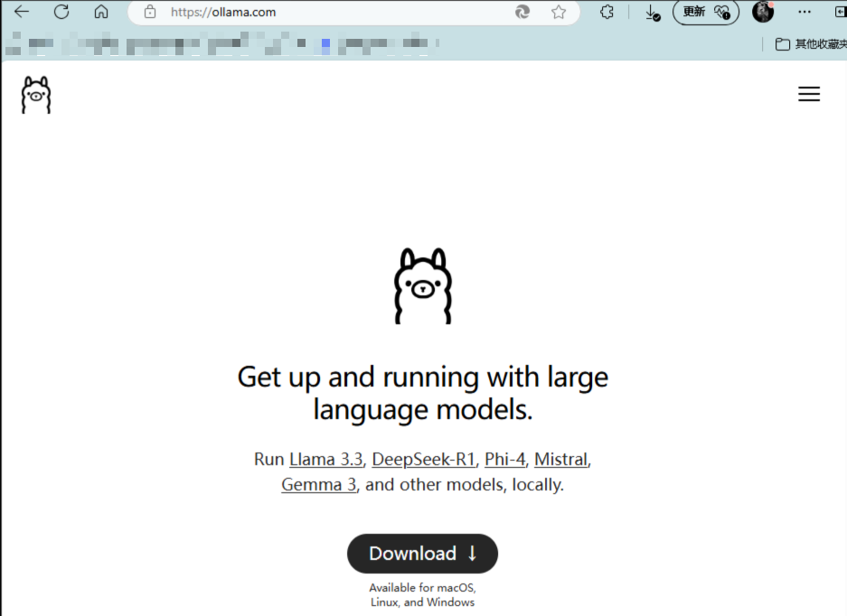Open the hamburger menu on the Ollama page
The height and width of the screenshot is (616, 847).
(809, 93)
